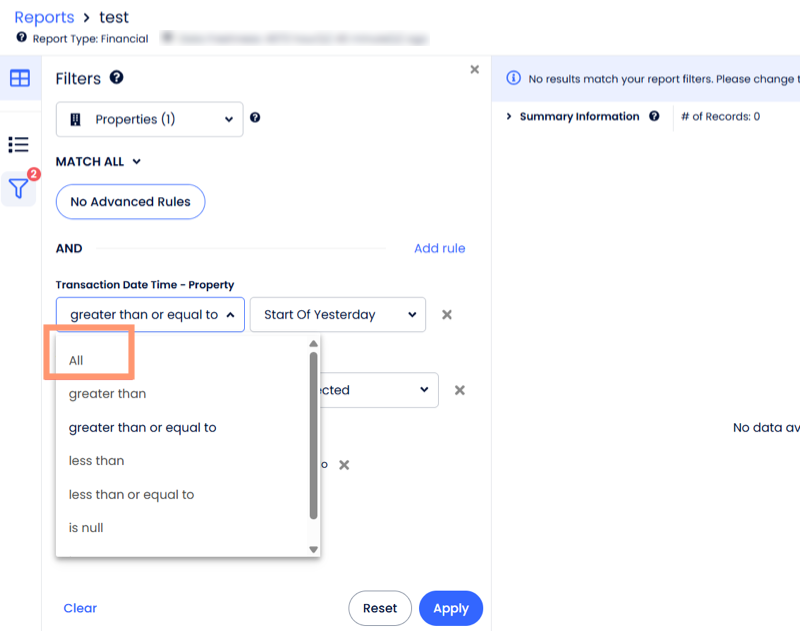Pick the "is null" operator option
Screen dimensions: 800x631
tap(86, 527)
